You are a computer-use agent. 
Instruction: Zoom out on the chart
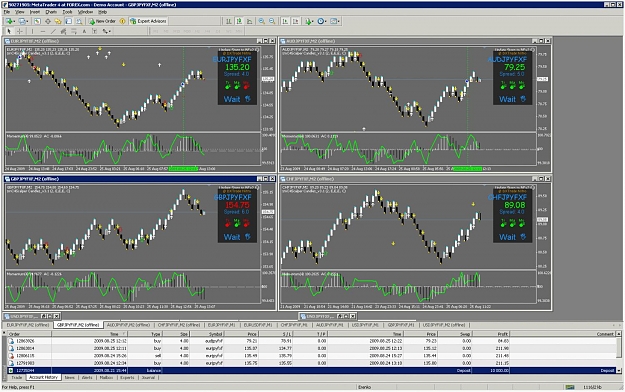click(x=272, y=21)
